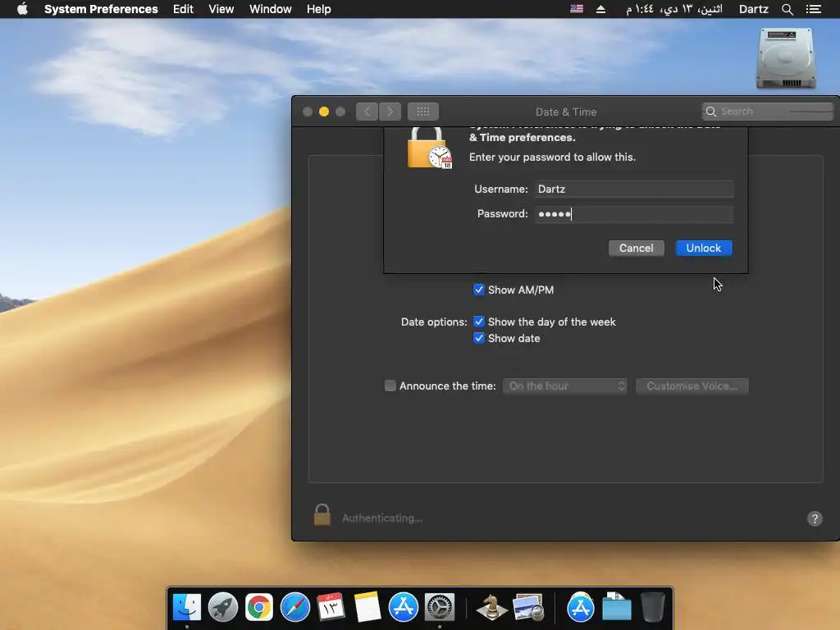Image resolution: width=840 pixels, height=630 pixels.
Task: Click the Customise Voice button
Action: click(692, 386)
